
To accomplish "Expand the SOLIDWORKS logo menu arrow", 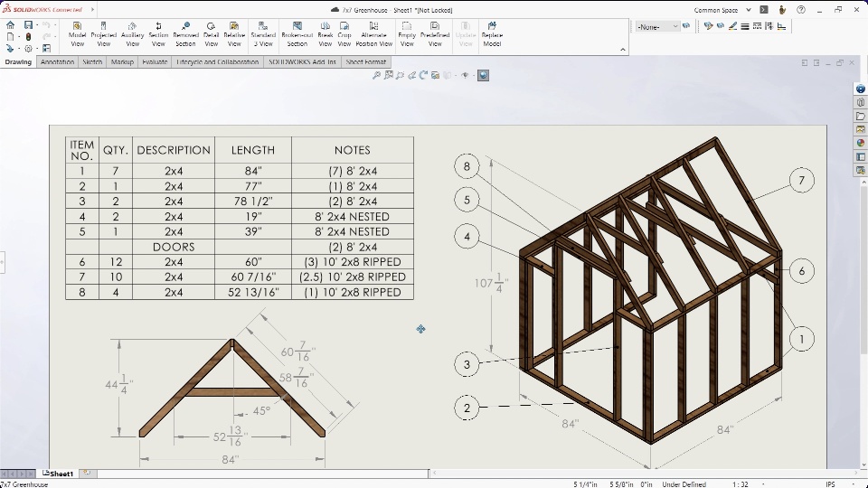I will [x=92, y=10].
